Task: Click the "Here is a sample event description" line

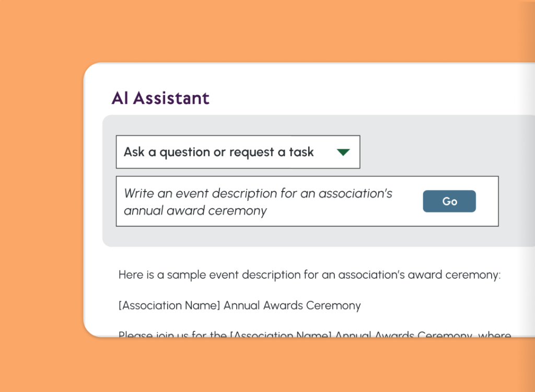Action: coord(309,275)
